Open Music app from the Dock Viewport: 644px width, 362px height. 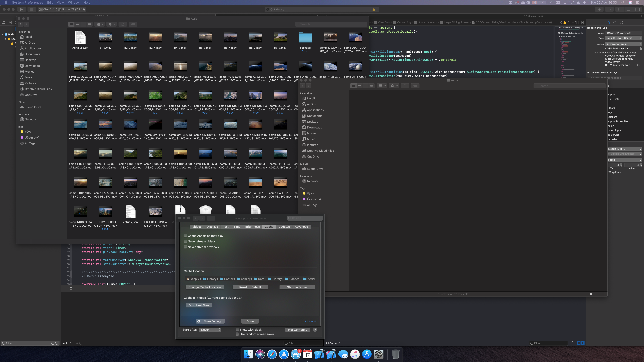355,354
